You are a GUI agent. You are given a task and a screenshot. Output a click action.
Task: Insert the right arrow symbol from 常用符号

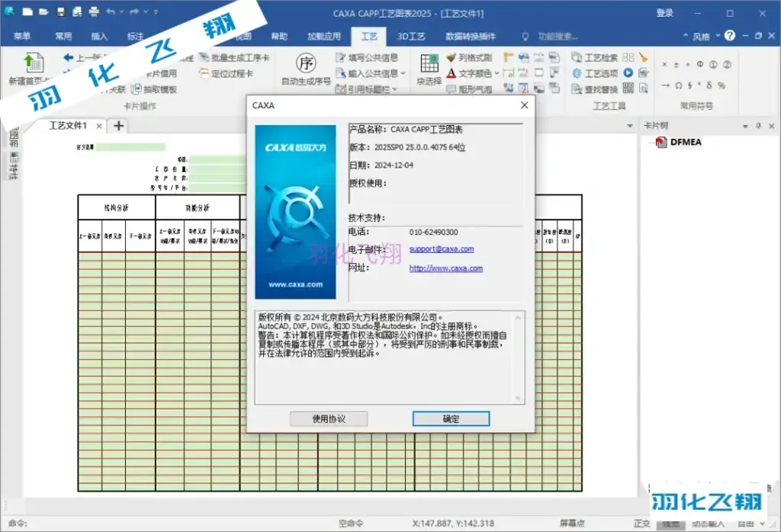click(665, 85)
